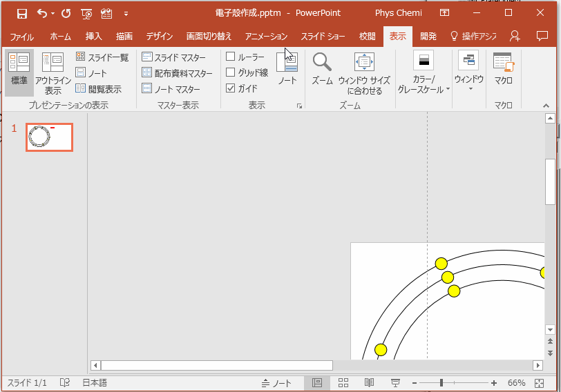The height and width of the screenshot is (392, 561).
Task: Customize the Quick Access Toolbar
Action: coord(126,14)
